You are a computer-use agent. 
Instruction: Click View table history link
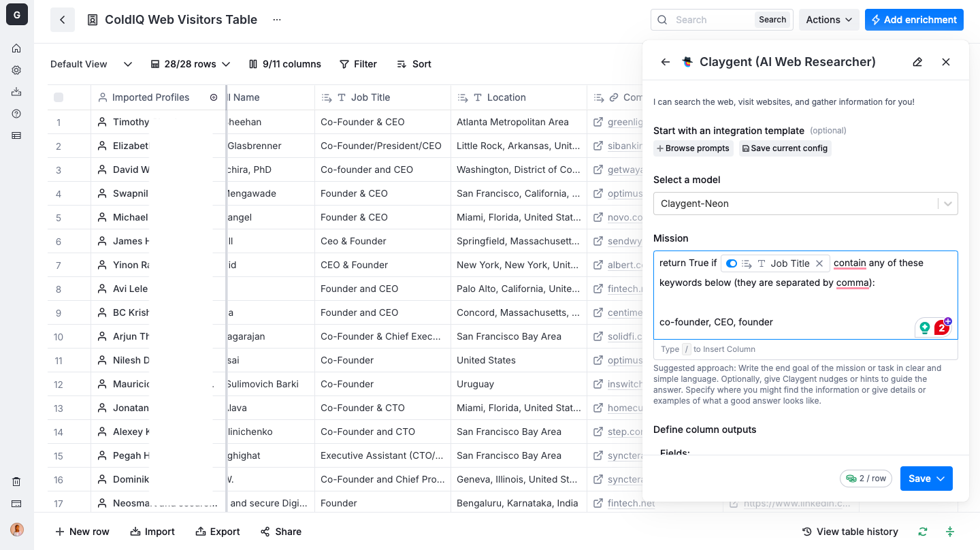pyautogui.click(x=850, y=532)
